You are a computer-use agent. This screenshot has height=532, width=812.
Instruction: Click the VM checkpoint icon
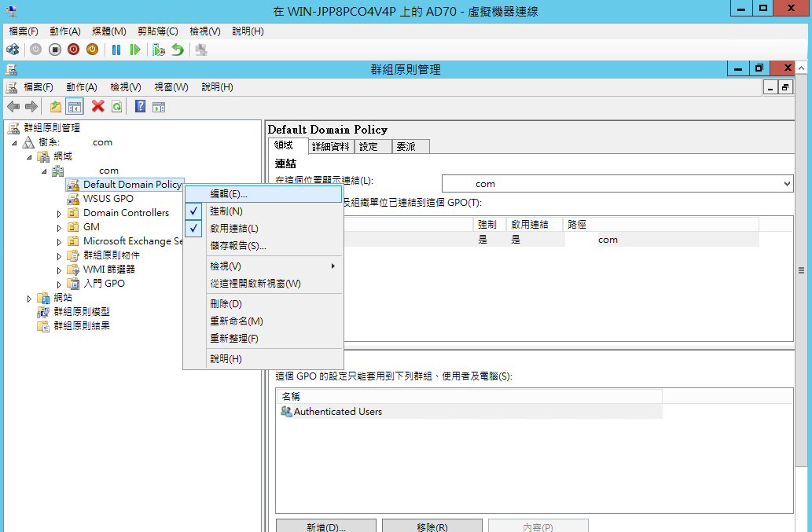[x=159, y=50]
